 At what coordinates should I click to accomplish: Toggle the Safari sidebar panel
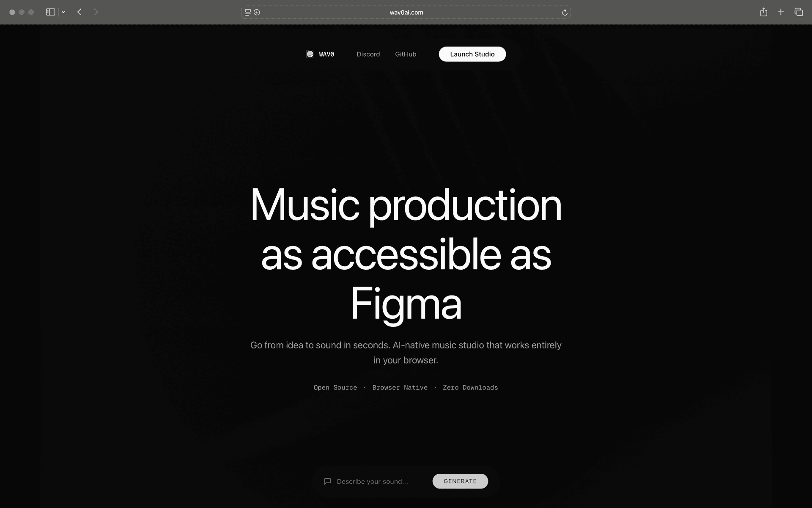pos(50,12)
